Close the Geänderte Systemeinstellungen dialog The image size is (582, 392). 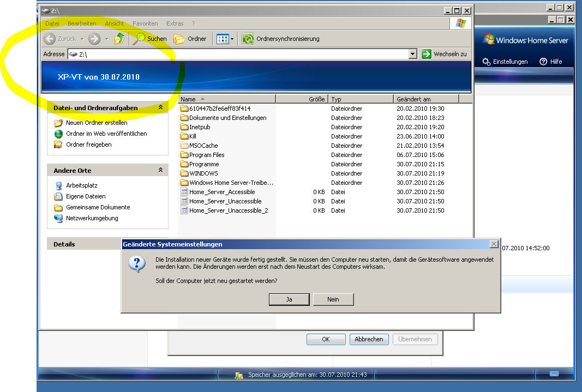click(x=494, y=244)
